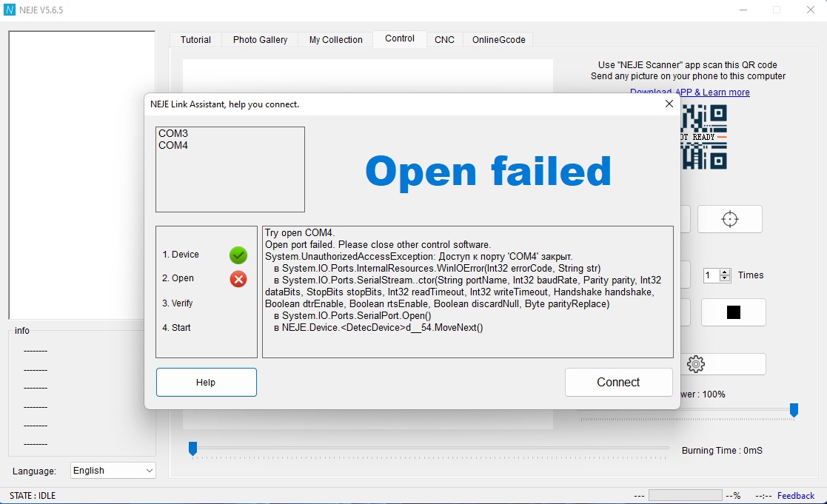827x504 pixels.
Task: Click the Connect button
Action: 619,382
